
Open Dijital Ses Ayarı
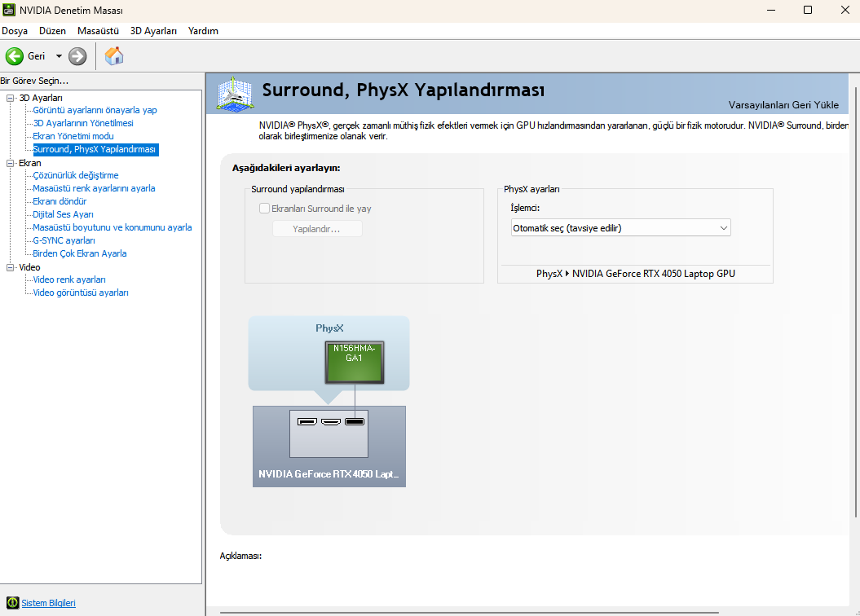[63, 215]
